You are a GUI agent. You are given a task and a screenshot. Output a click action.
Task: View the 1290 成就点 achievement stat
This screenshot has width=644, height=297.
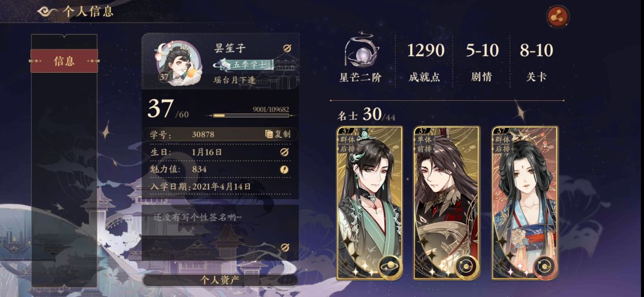pos(426,61)
